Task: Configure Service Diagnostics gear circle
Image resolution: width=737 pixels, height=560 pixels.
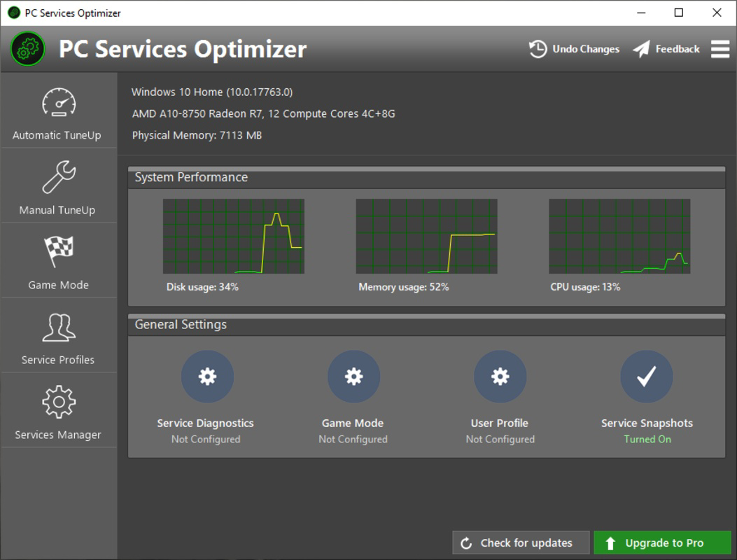Action: [x=207, y=376]
